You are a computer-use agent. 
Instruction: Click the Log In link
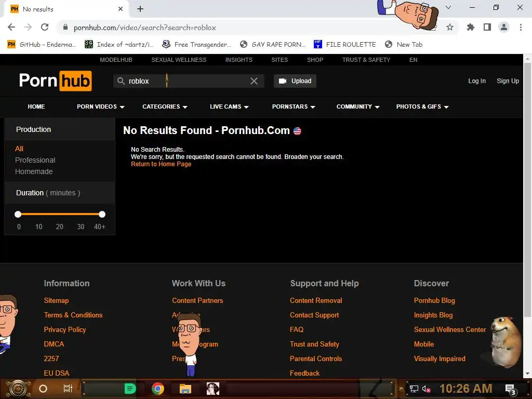point(477,81)
